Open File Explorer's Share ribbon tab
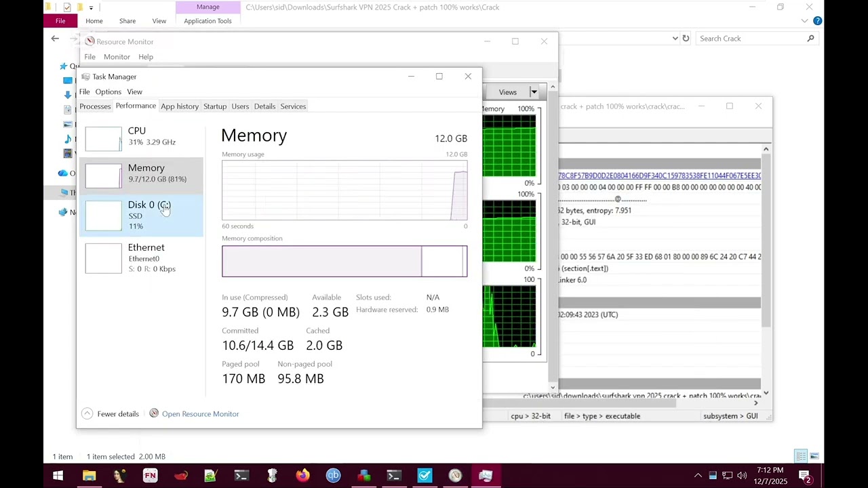This screenshot has height=488, width=868. click(x=127, y=21)
